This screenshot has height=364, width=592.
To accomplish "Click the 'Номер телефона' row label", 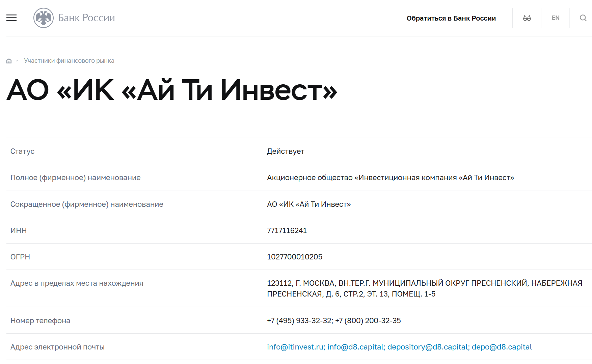I will [x=40, y=320].
